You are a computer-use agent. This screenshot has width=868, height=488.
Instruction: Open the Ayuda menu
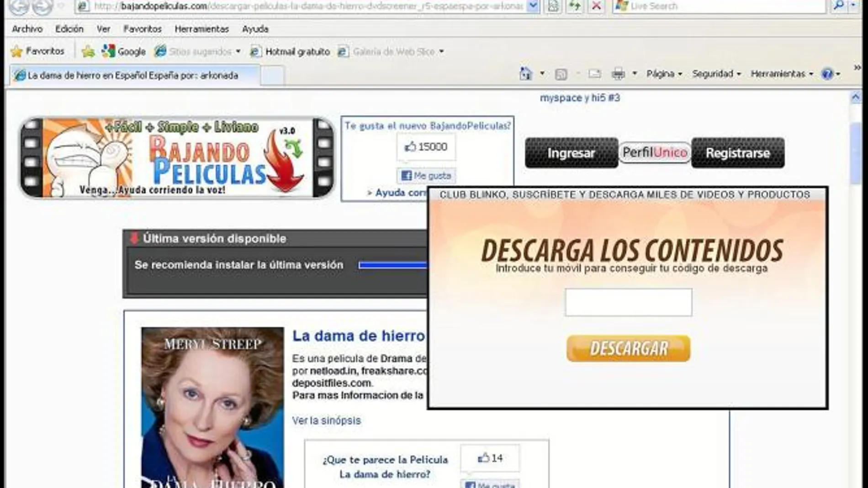(x=255, y=29)
